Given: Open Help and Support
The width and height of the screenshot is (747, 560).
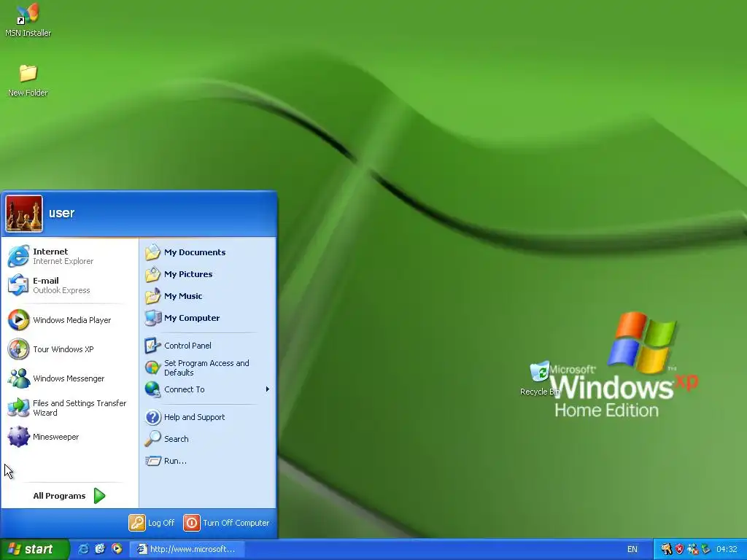Looking at the screenshot, I should coord(208,417).
